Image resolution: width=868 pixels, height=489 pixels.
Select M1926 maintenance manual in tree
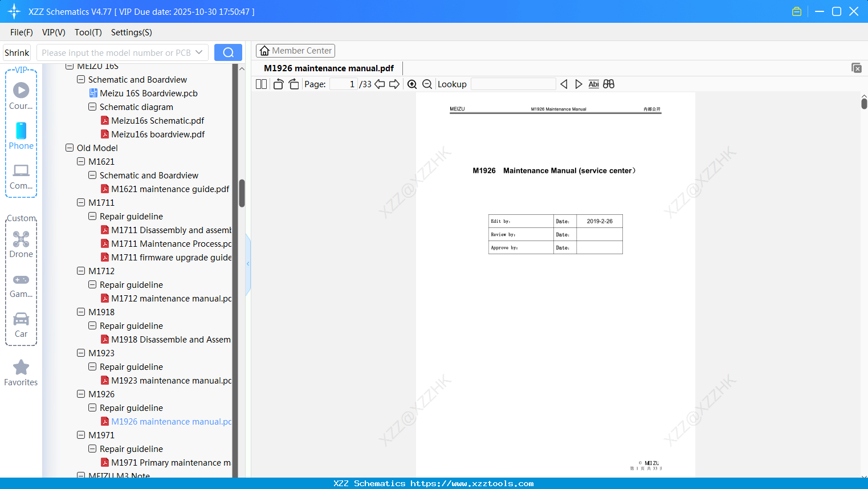[x=166, y=422]
